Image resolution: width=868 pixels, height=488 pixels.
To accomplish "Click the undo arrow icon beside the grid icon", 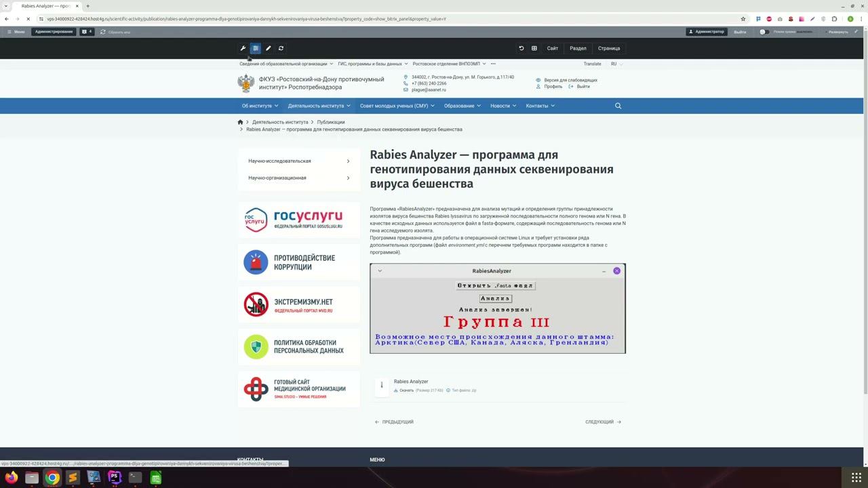I will [521, 48].
